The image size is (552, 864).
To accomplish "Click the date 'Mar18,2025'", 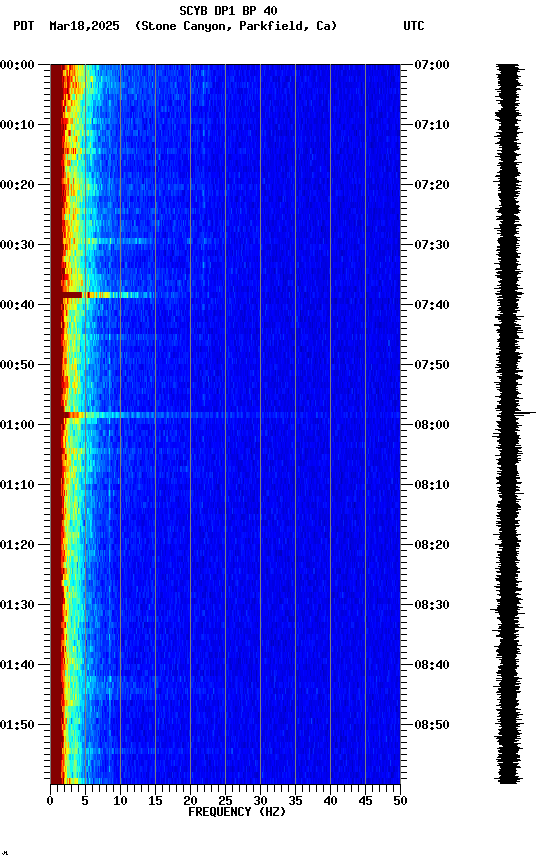I will click(84, 26).
